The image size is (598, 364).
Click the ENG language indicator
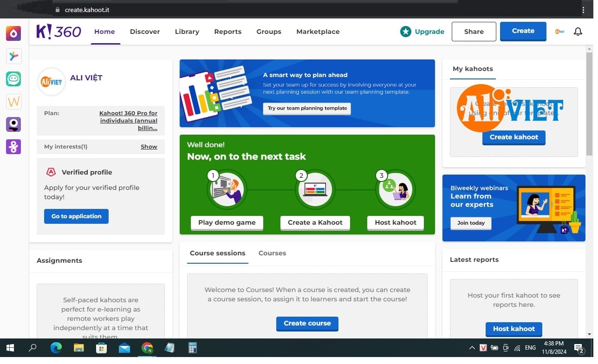click(x=530, y=348)
